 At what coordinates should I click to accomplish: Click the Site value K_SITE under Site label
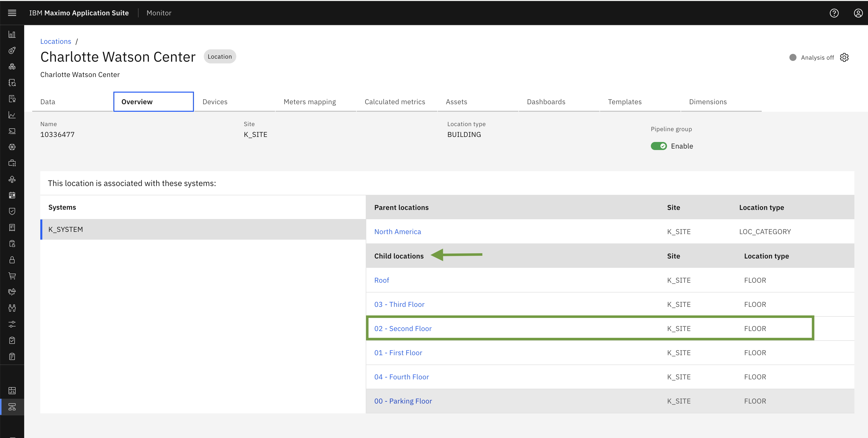tap(255, 135)
